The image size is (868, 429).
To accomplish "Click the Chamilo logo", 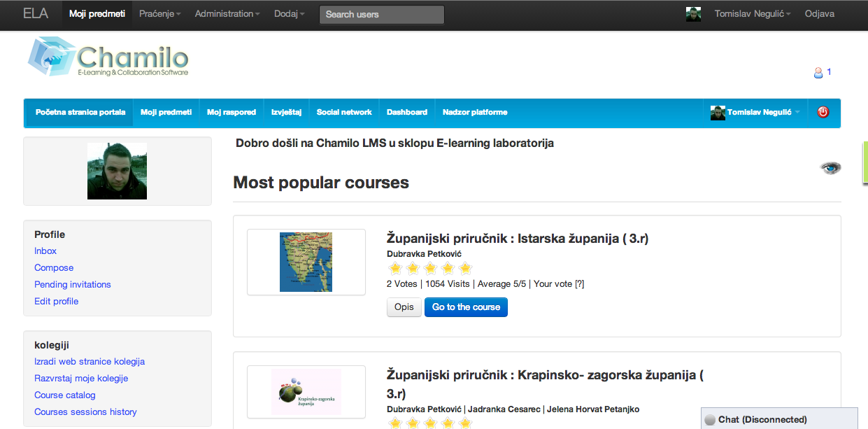I will (x=108, y=57).
